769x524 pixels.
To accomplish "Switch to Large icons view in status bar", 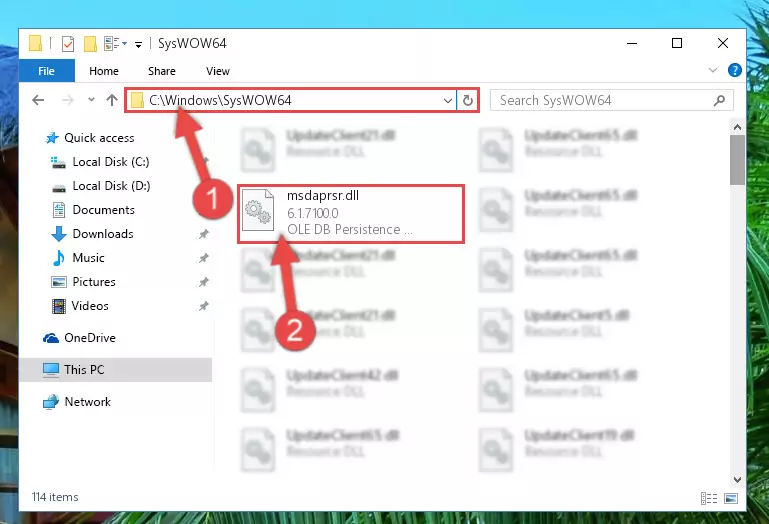I will point(731,498).
